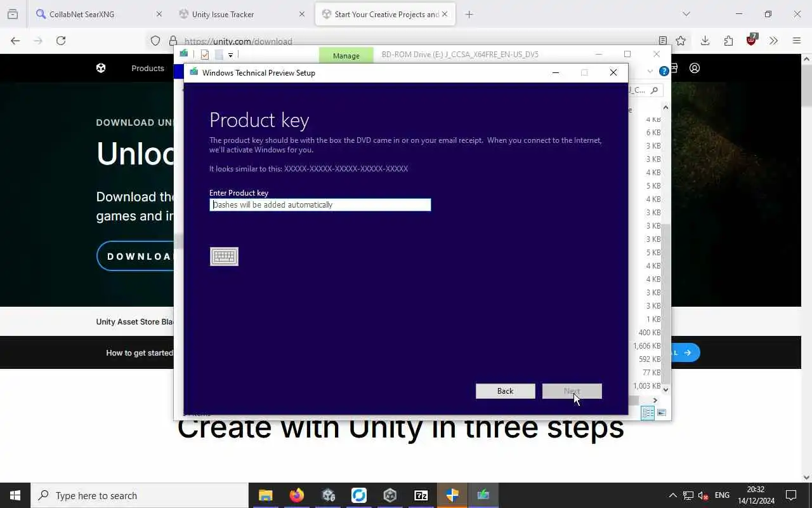Bookmark this page with star icon
The width and height of the screenshot is (812, 508).
point(681,41)
